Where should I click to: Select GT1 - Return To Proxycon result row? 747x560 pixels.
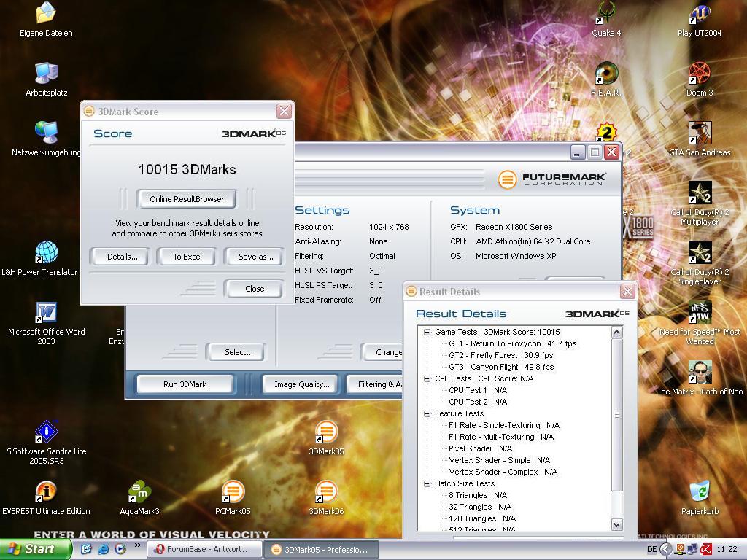[512, 344]
